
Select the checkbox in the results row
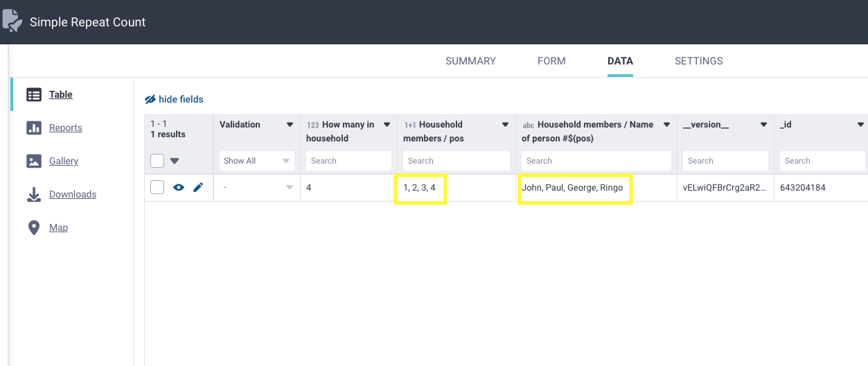pyautogui.click(x=157, y=187)
